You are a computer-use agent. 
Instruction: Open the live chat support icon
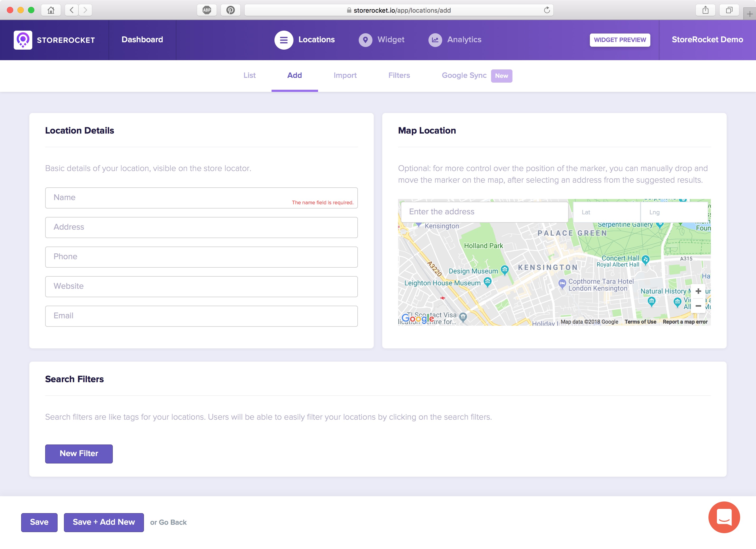(x=723, y=516)
